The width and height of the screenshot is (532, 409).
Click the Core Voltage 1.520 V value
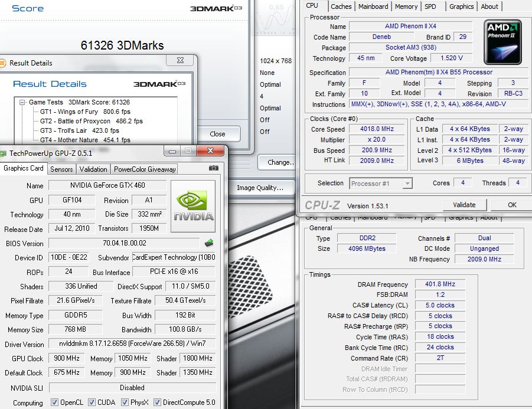pos(451,58)
